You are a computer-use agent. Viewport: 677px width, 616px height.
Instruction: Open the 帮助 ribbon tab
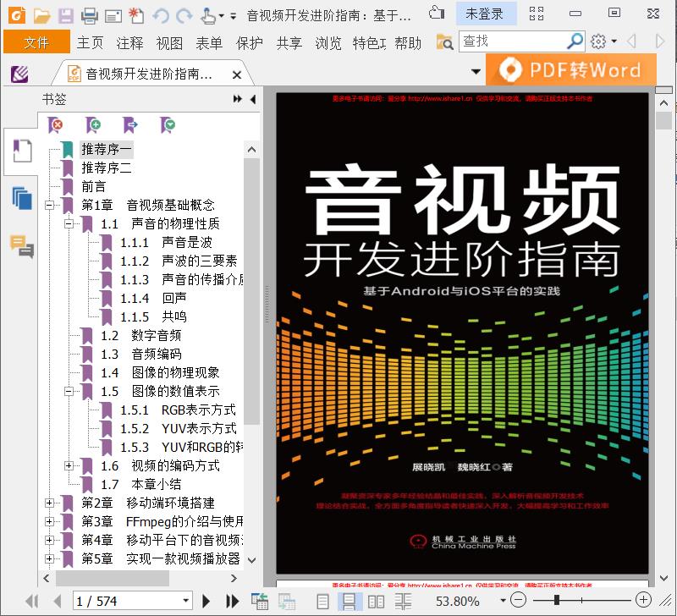pyautogui.click(x=408, y=43)
